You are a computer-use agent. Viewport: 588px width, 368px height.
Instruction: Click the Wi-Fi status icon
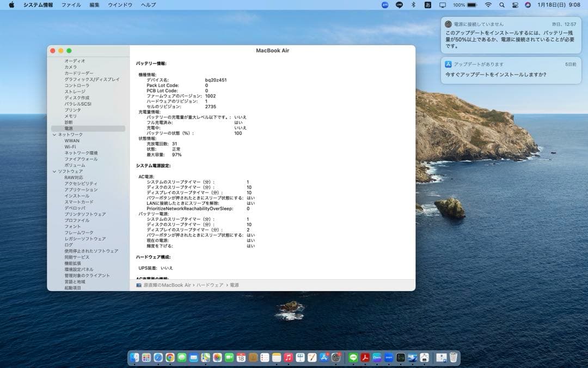point(488,5)
